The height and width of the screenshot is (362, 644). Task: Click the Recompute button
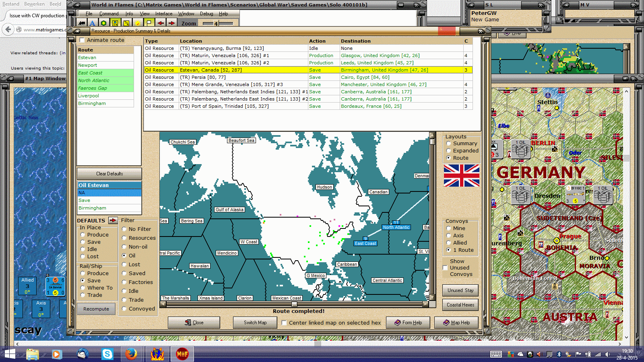coord(96,309)
